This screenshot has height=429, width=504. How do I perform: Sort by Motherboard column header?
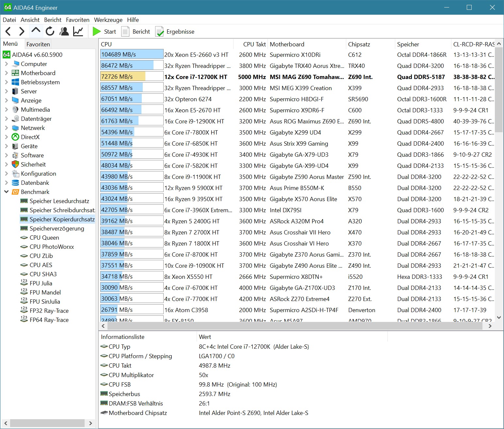[x=307, y=44]
